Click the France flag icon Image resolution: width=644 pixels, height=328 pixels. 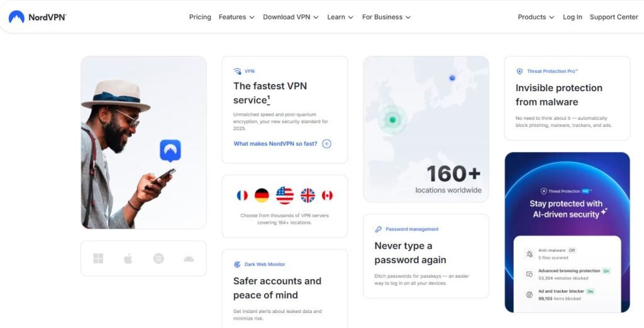(x=242, y=195)
